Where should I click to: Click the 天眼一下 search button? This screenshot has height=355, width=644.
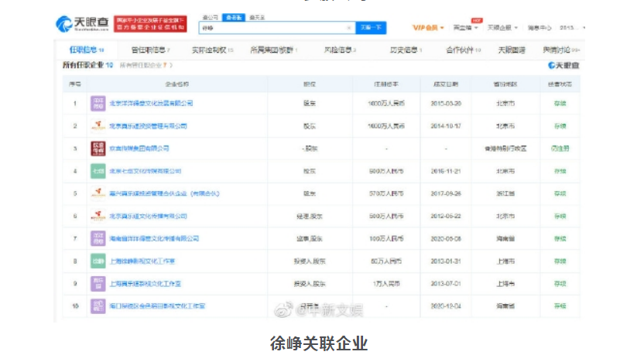pos(371,28)
